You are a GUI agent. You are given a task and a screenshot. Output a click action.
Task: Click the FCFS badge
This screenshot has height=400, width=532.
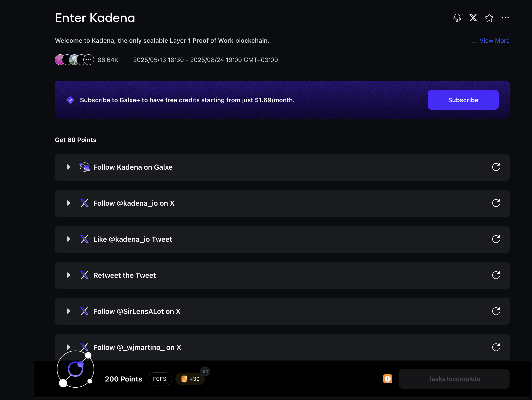[x=159, y=379]
